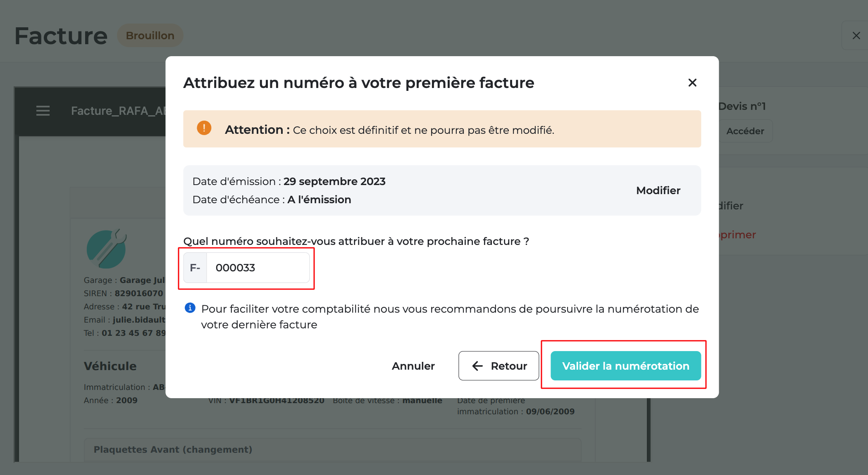Screen dimensions: 868x475
Task: Close the Facture page with top-right X
Action: coord(856,36)
